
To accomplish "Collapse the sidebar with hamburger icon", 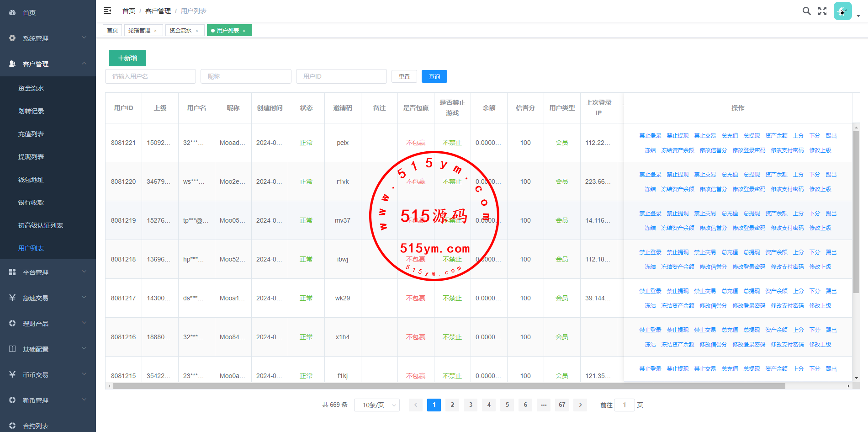I will click(107, 11).
